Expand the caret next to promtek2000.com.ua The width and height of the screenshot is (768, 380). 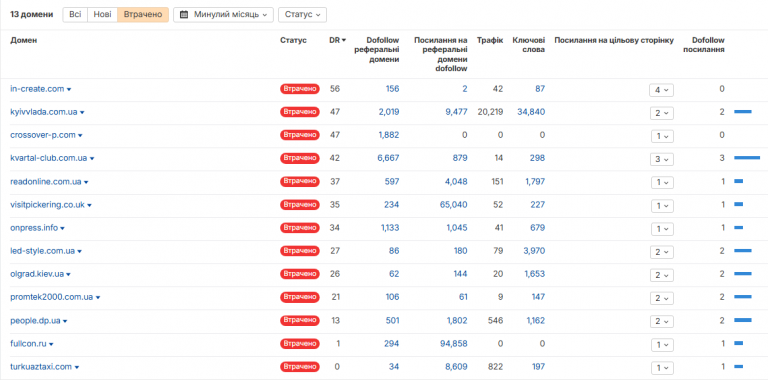point(97,298)
